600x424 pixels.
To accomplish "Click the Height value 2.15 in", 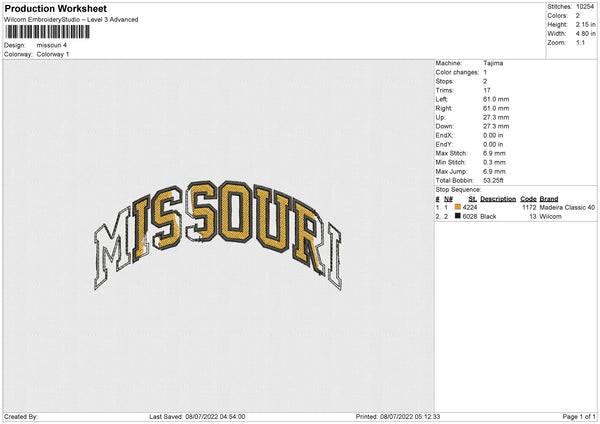I will click(x=585, y=24).
